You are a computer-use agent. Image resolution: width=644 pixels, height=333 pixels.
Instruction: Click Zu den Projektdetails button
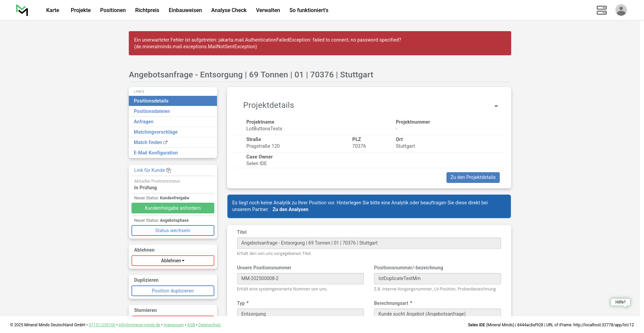pyautogui.click(x=473, y=177)
